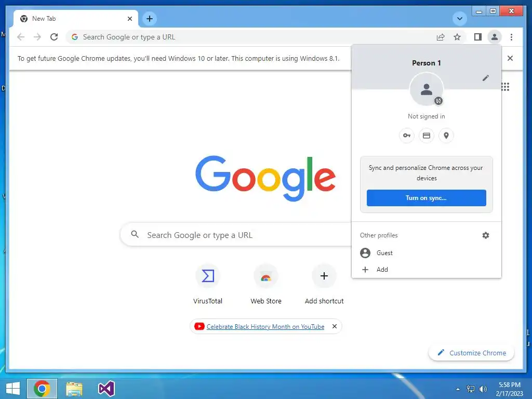
Task: Open manage profiles with the gear icon
Action: [x=486, y=235]
